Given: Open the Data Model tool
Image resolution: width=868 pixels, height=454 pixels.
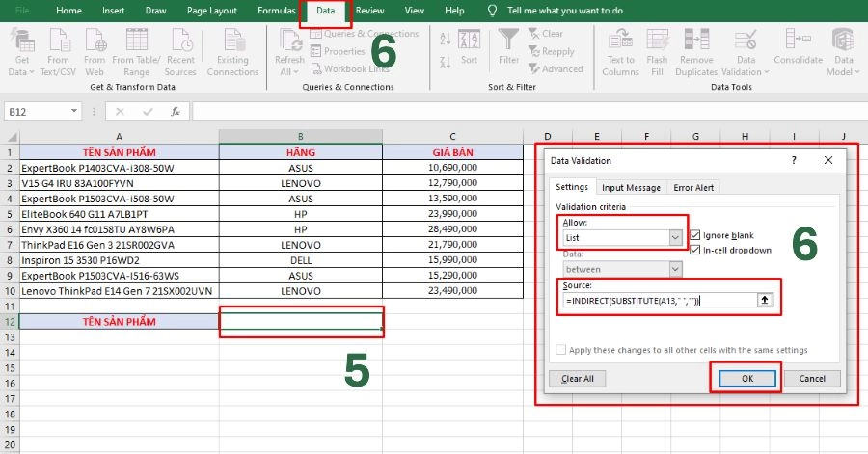Looking at the screenshot, I should click(843, 53).
